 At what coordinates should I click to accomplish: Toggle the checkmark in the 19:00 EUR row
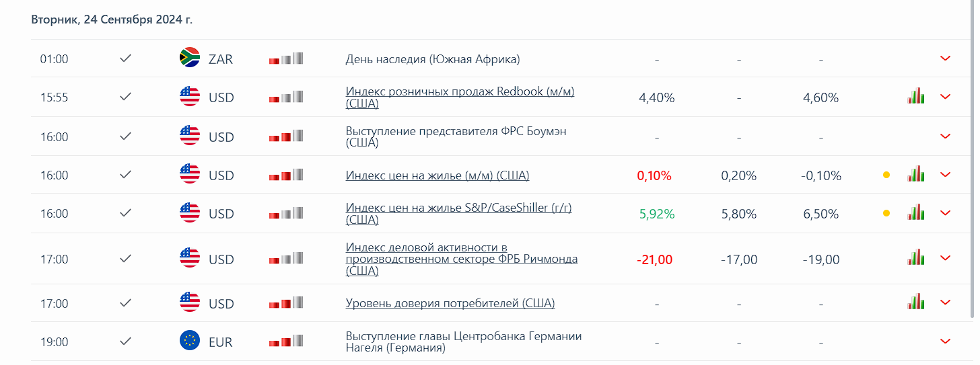coord(125,341)
